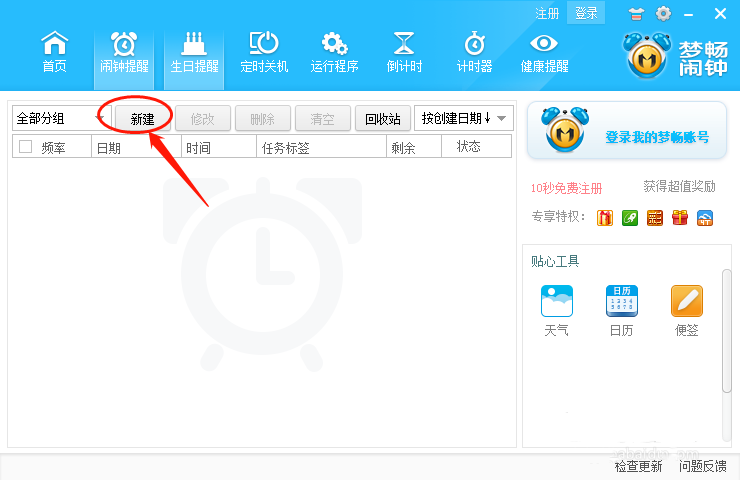Click 10秒免费注册 link
740x480 pixels.
[x=566, y=188]
